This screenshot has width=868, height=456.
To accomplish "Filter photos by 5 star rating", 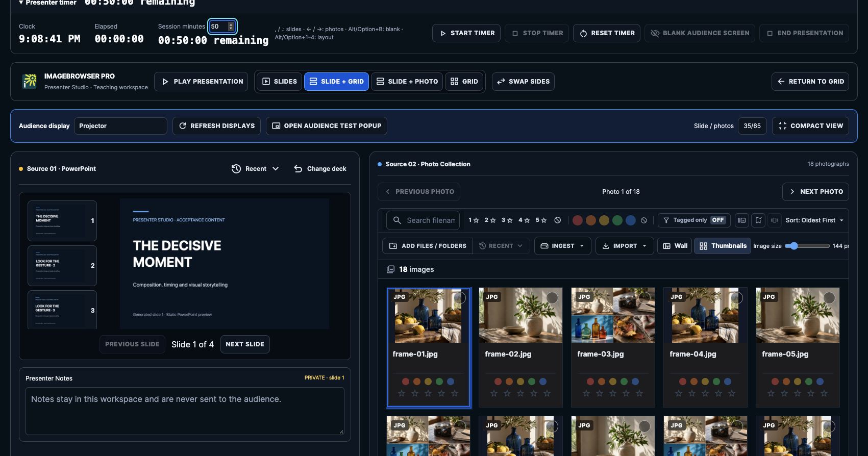I will 541,220.
